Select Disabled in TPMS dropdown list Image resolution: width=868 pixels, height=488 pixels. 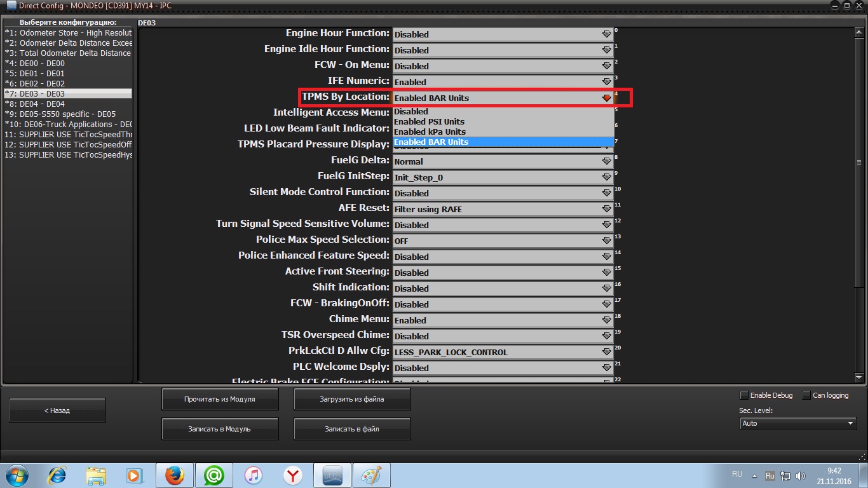coord(411,112)
